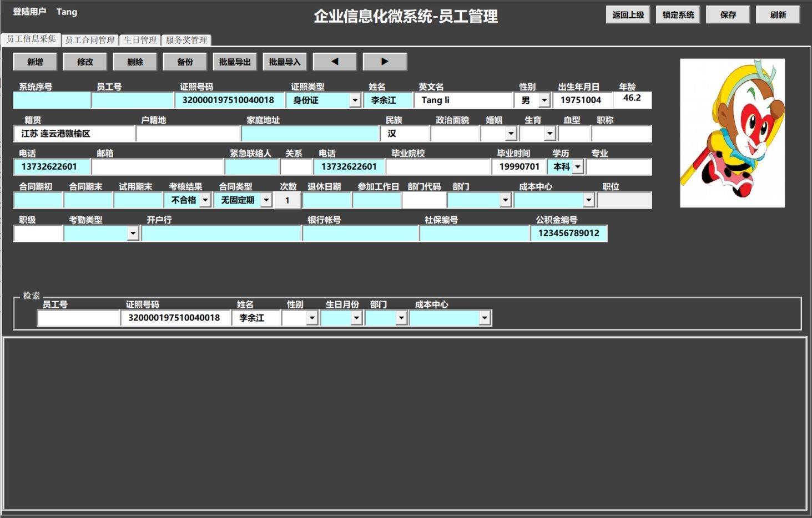Click 批量导出 to batch export records
812x518 pixels.
coord(235,62)
